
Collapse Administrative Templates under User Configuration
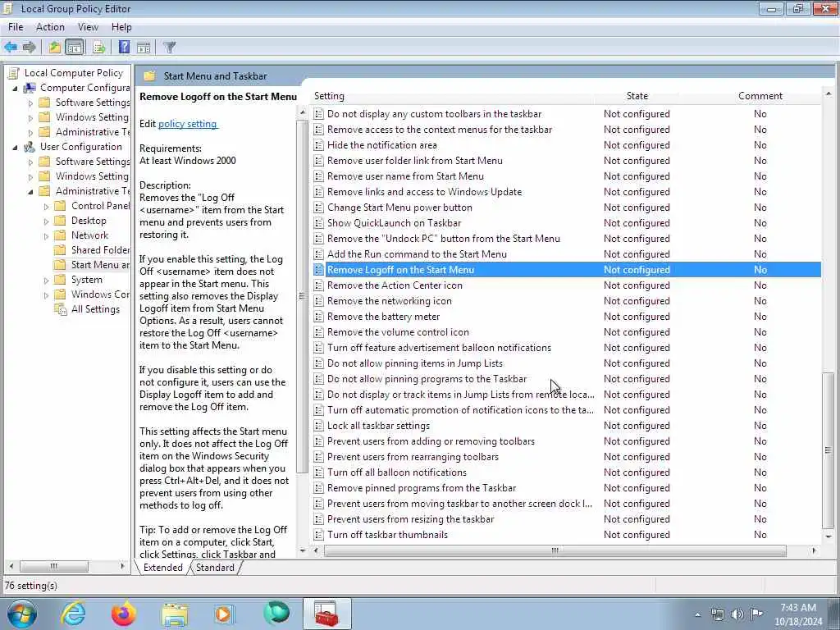coord(30,191)
